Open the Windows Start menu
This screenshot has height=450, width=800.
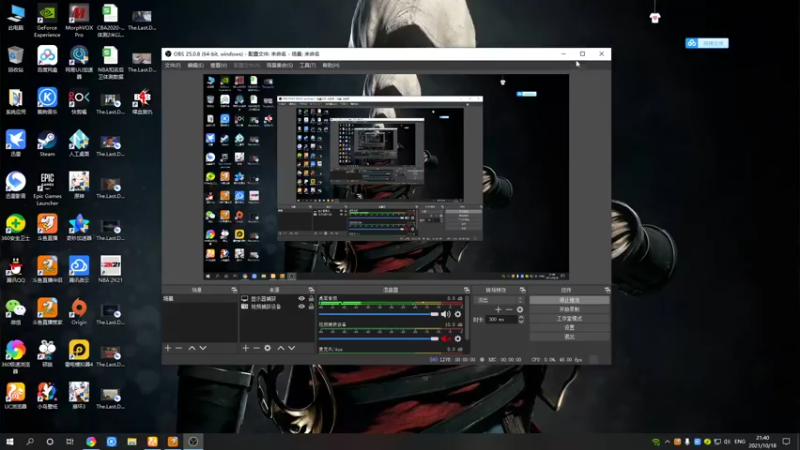coord(10,442)
